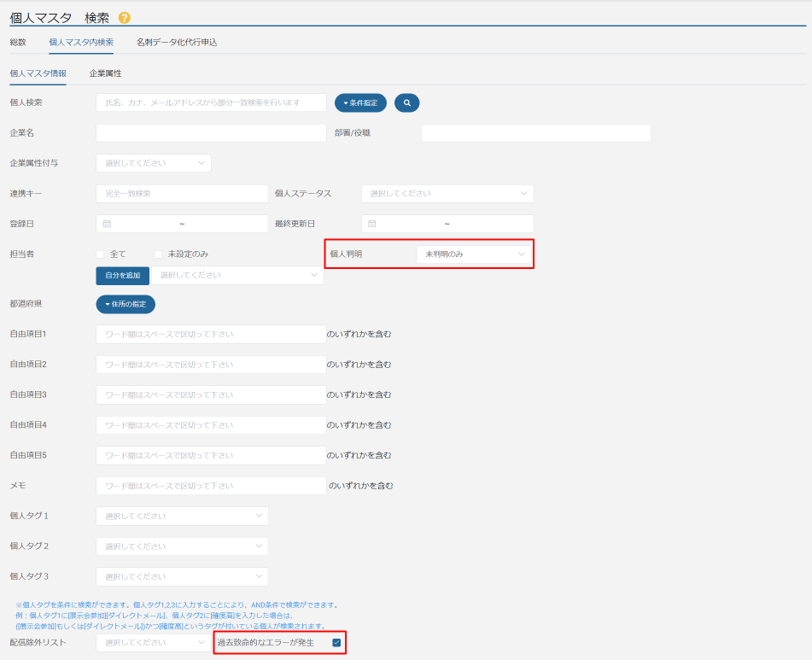Image resolution: width=812 pixels, height=660 pixels.
Task: Open the 名刺データ化代行申込 tab
Action: [177, 42]
